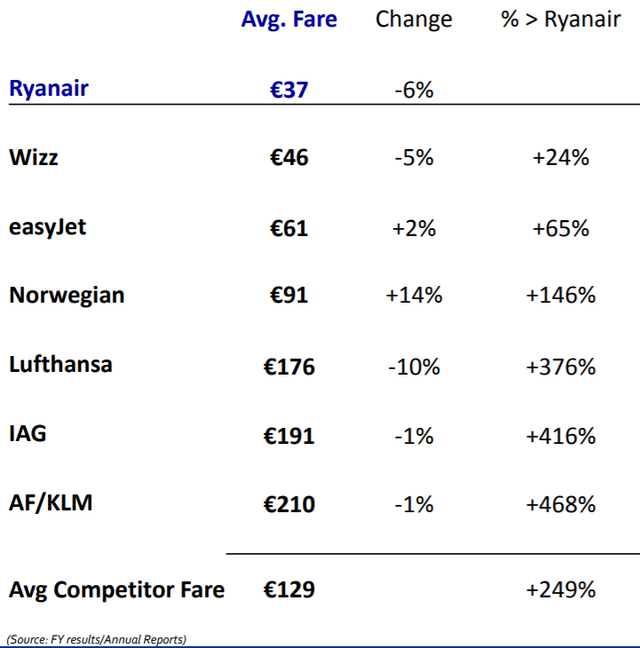Select Lufthansa's €176 fare value

click(289, 367)
